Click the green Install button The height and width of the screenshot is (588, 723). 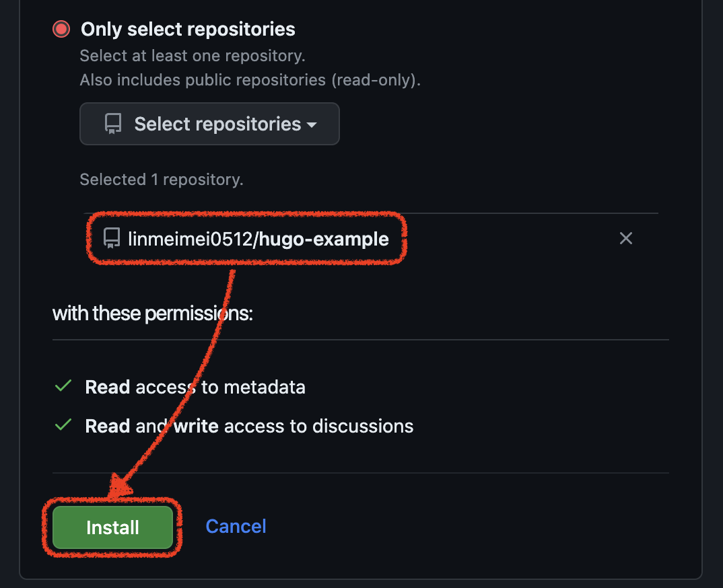pos(112,527)
